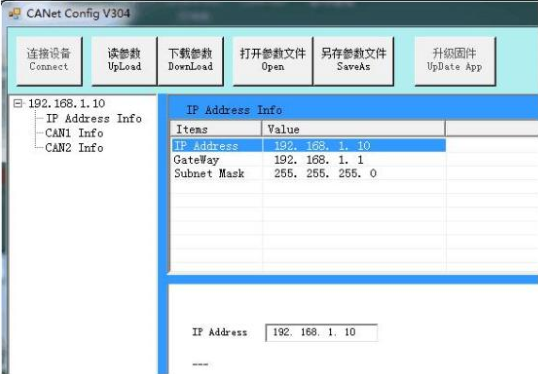Click the Items column header
538x374 pixels.
pyautogui.click(x=216, y=129)
